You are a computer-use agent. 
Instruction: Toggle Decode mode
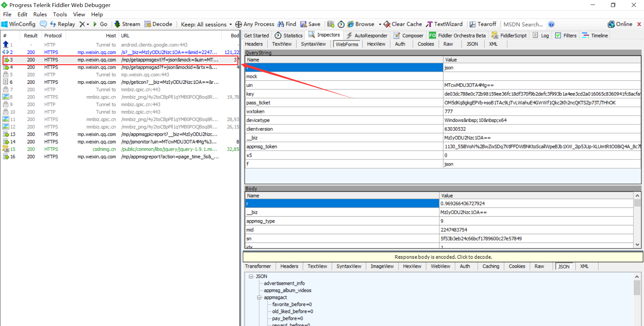pos(158,24)
